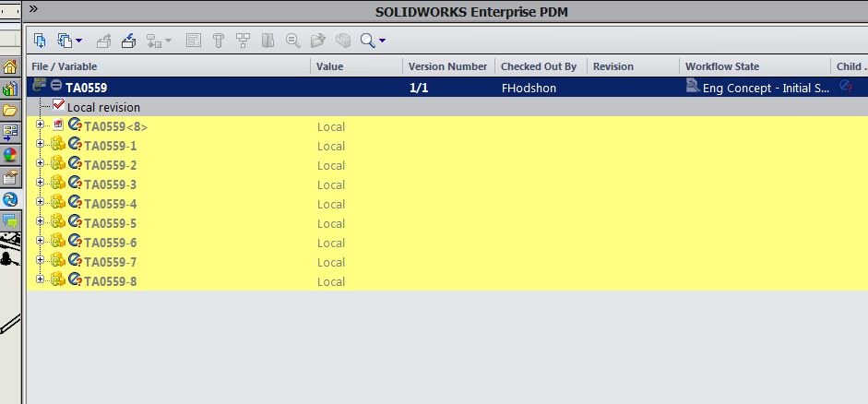Select the Enterprise PDM tab icon
This screenshot has height=404, width=868.
tap(10, 199)
